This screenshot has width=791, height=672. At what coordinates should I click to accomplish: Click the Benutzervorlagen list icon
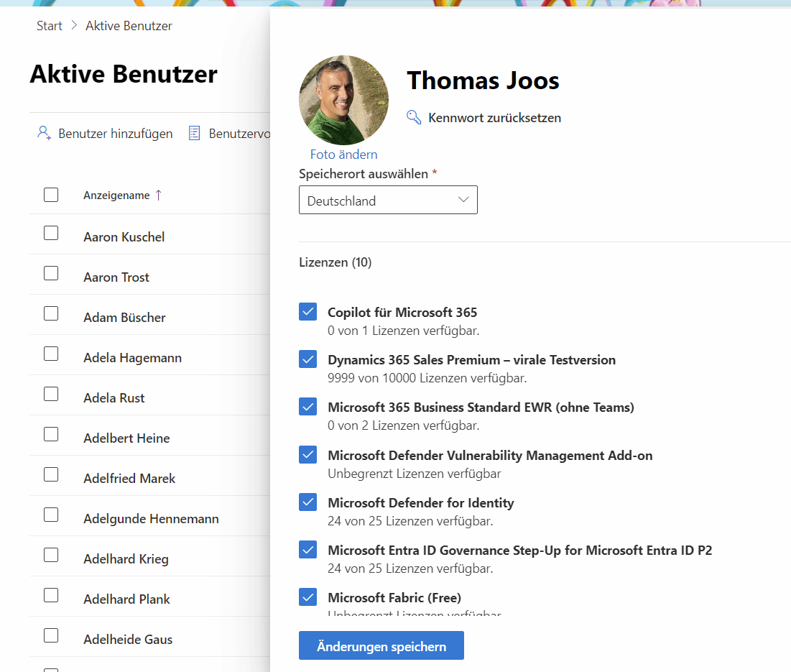click(193, 133)
